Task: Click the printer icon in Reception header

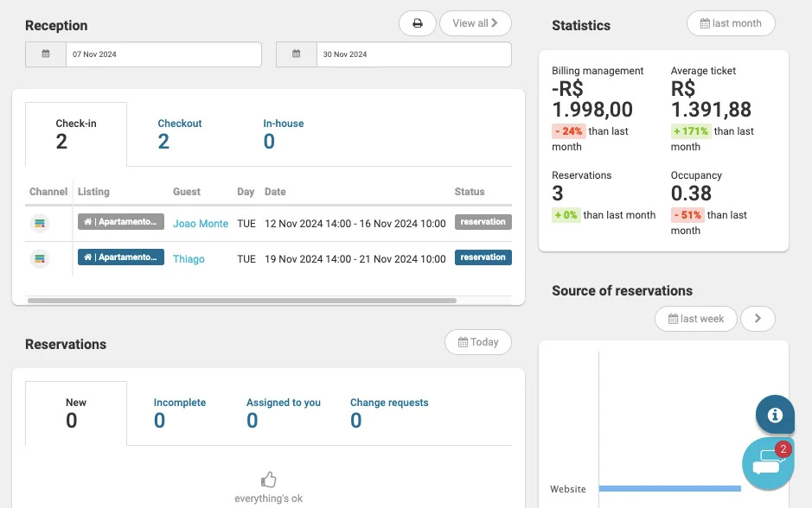Action: [x=418, y=23]
